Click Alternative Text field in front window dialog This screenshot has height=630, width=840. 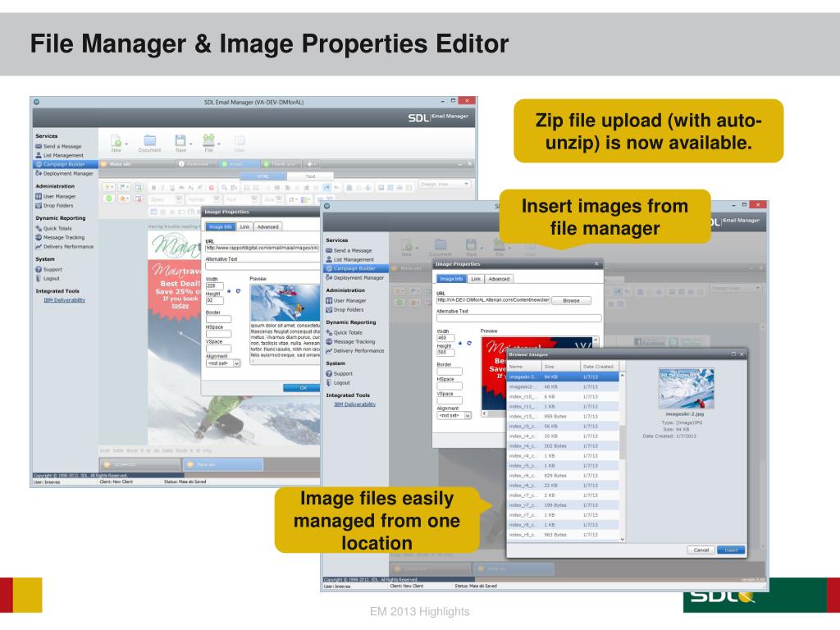click(x=518, y=318)
